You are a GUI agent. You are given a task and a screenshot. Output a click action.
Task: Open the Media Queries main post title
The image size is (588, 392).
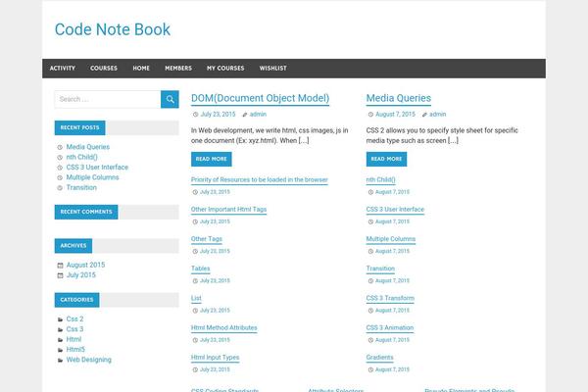point(399,98)
